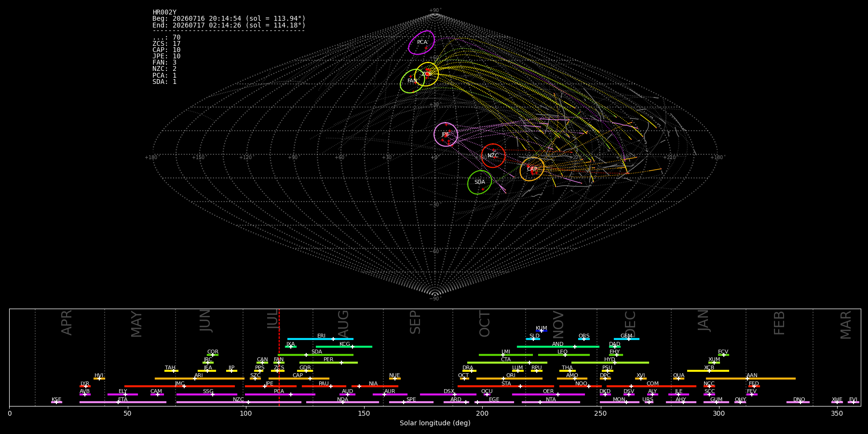This screenshot has width=868, height=434.
Task: Select the green SDA radiant circle
Action: (479, 182)
